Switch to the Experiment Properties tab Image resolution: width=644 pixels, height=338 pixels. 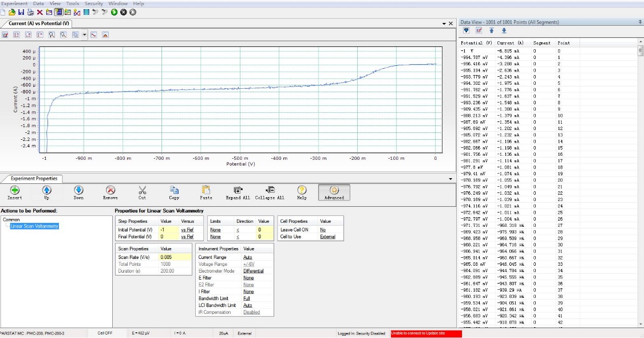[x=34, y=178]
